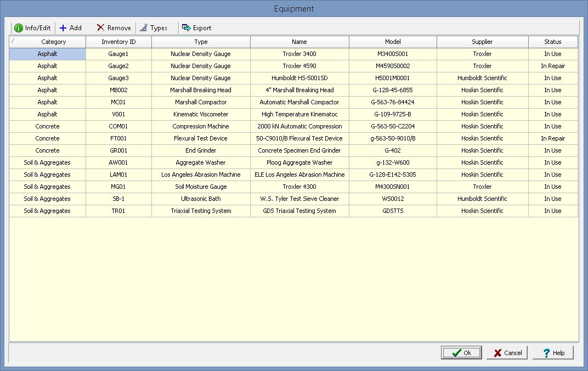Confirm with the Ok button

[461, 353]
